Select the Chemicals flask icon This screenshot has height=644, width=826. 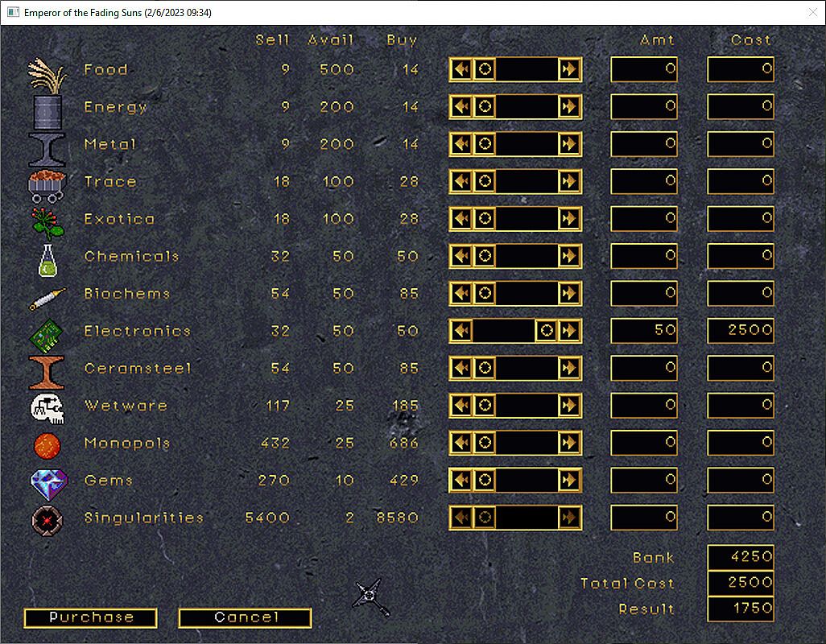[x=47, y=259]
